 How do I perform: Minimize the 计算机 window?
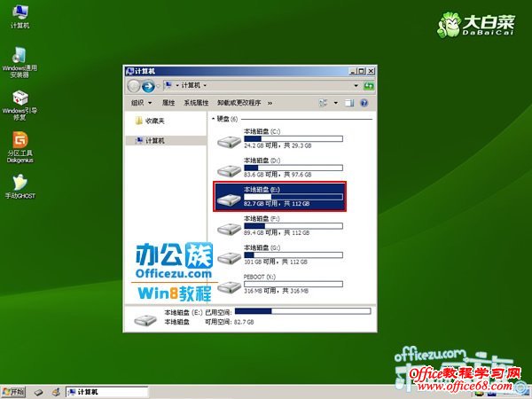click(353, 71)
